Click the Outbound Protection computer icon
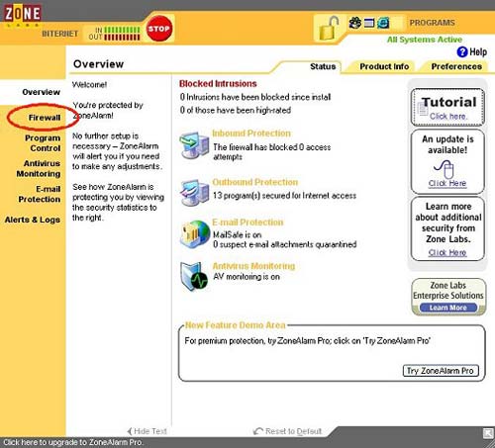This screenshot has height=448, width=495. 194,193
